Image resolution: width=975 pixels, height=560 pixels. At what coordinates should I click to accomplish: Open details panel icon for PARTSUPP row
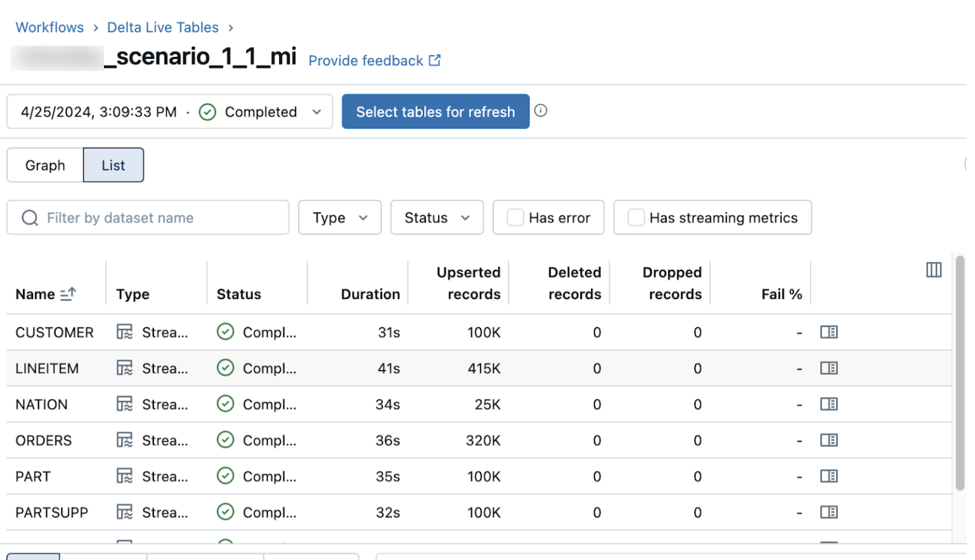click(x=829, y=512)
